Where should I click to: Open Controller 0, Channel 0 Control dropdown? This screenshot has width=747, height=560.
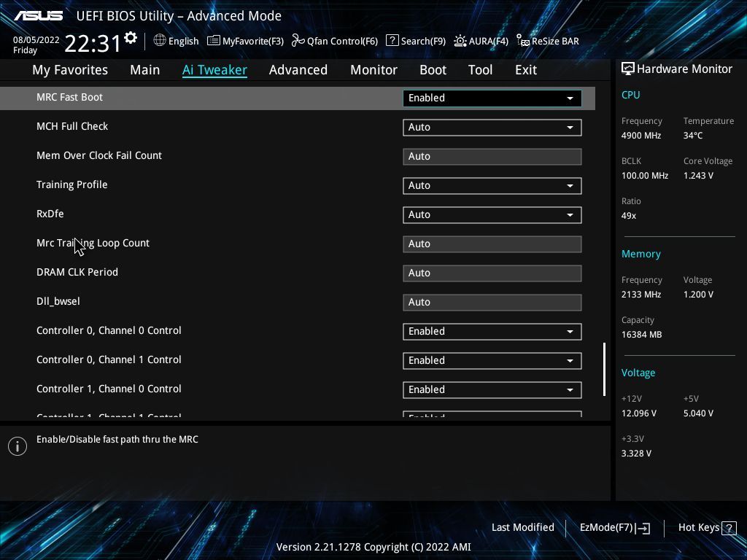(x=492, y=332)
